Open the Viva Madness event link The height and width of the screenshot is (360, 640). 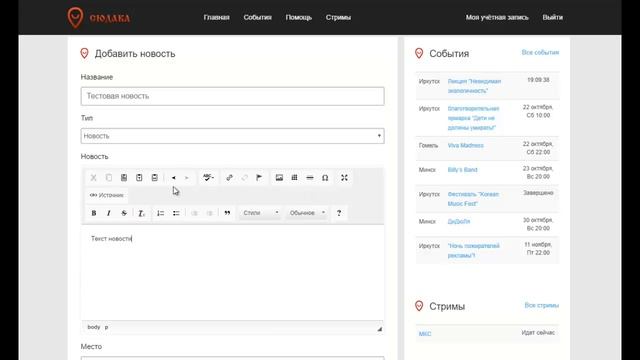click(x=466, y=145)
